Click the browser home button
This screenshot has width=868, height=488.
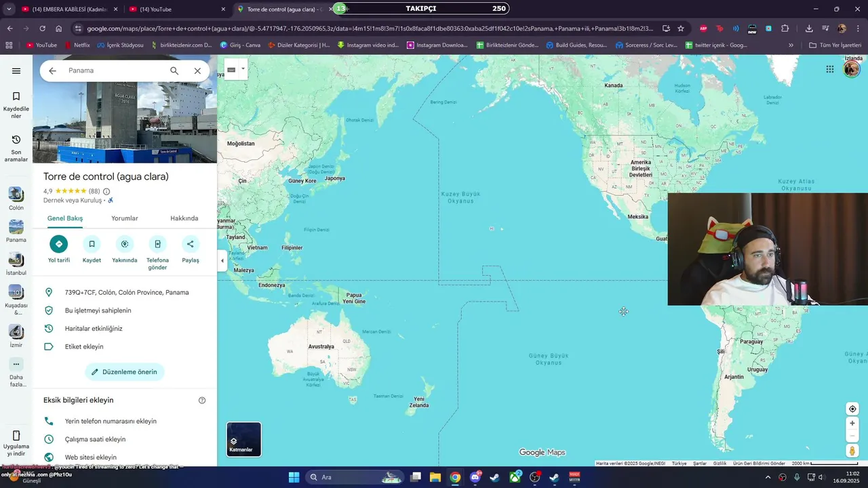tap(59, 28)
